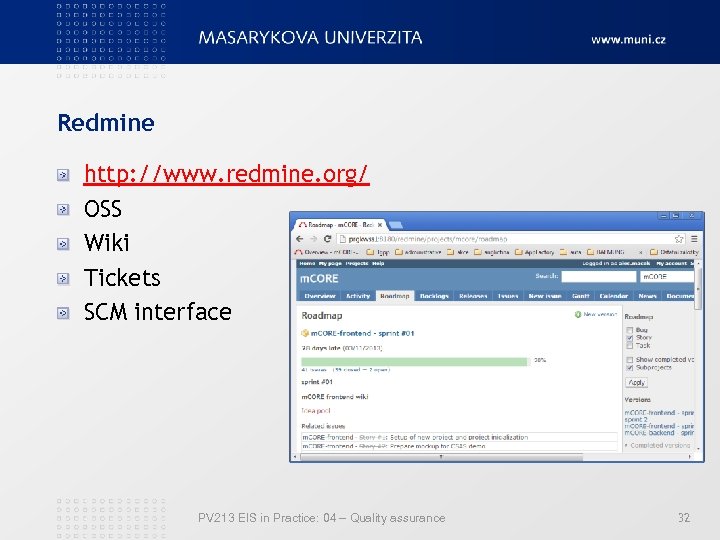The height and width of the screenshot is (540, 720).
Task: Open the Chrome hamburger menu
Action: (x=694, y=239)
